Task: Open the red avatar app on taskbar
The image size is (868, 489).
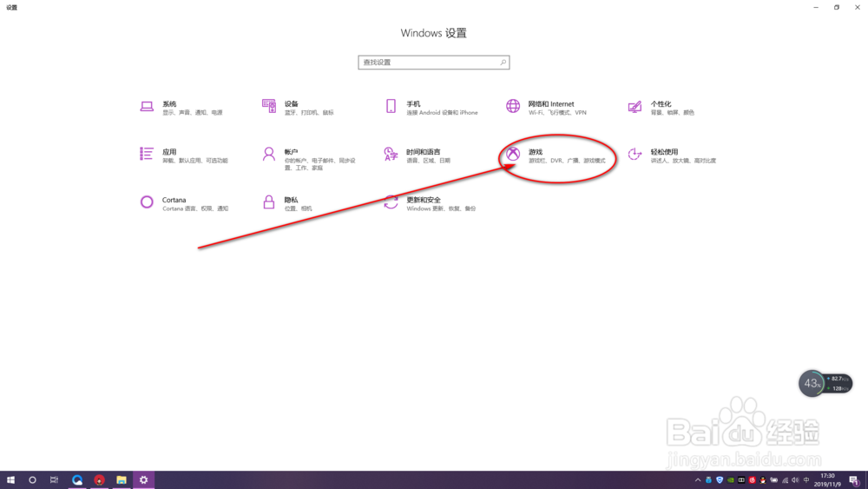Action: pyautogui.click(x=99, y=480)
